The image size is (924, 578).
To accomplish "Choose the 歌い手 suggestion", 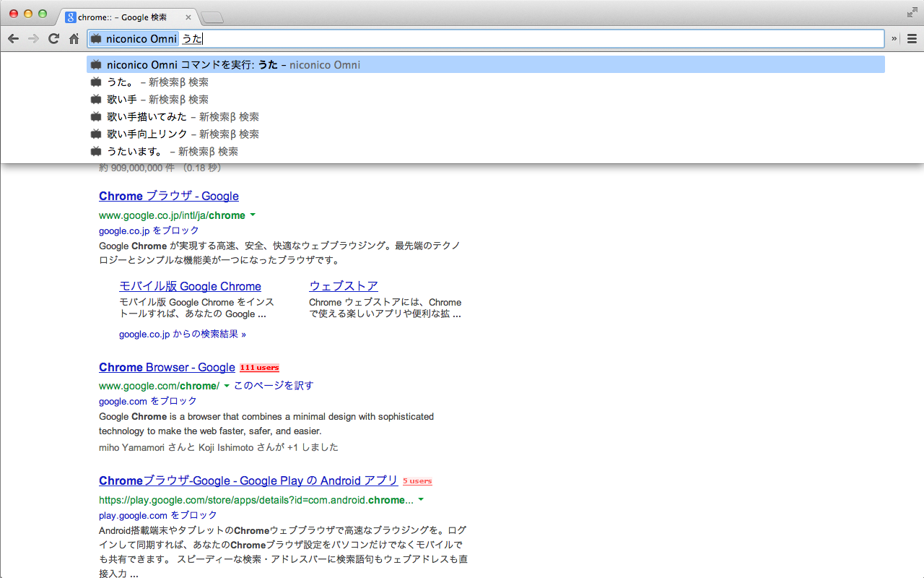I will point(486,100).
